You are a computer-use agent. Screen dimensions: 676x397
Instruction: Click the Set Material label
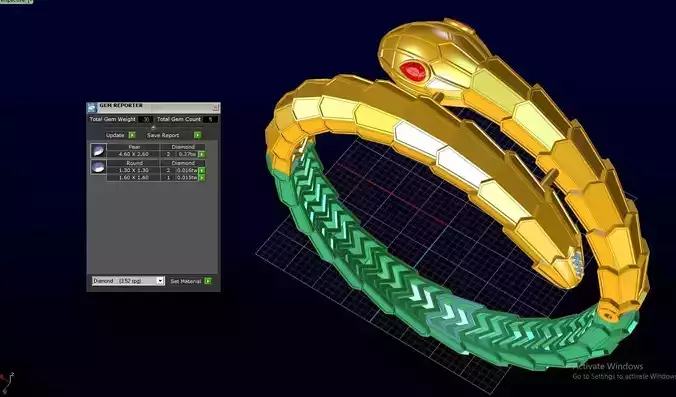pyautogui.click(x=186, y=281)
